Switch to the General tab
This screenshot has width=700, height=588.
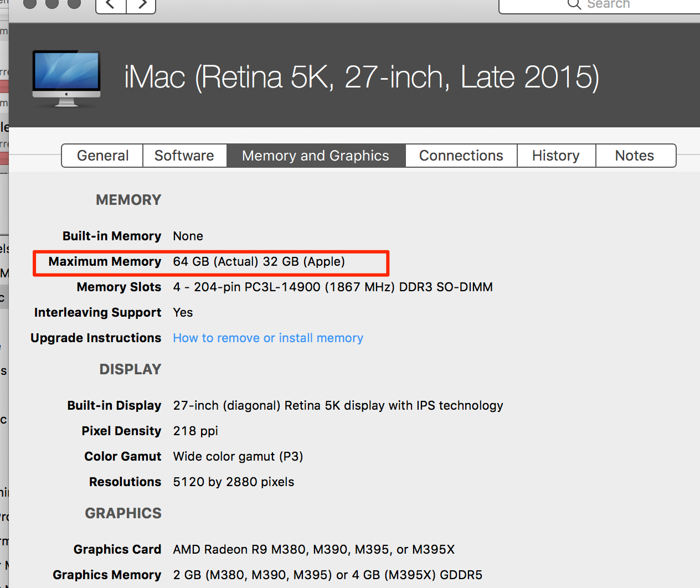[102, 156]
